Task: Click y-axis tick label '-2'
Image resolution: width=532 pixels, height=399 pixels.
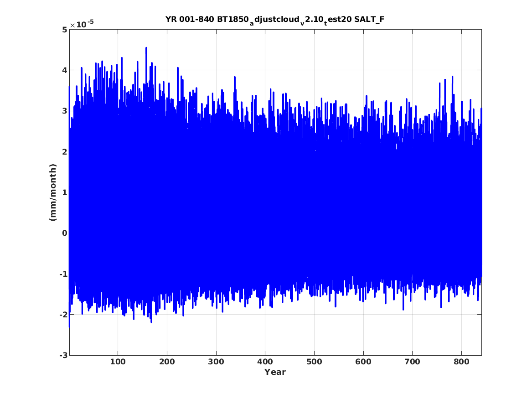Action: coord(63,315)
